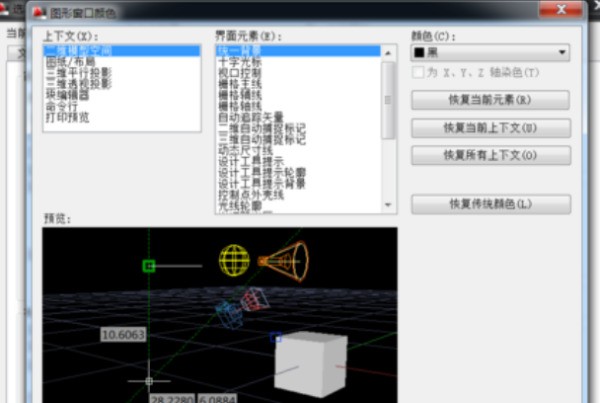Click the green autosnap marker in the preview
Screen dimensions: 600x403
(149, 266)
